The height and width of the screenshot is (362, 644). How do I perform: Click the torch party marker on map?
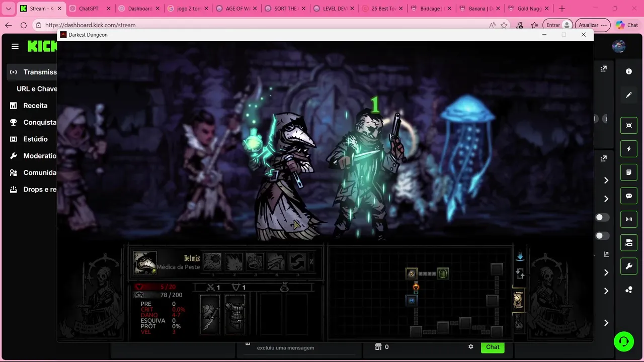(416, 287)
